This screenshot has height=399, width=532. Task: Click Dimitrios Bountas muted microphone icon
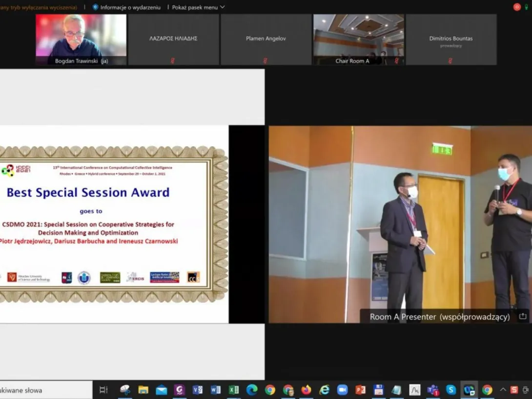pyautogui.click(x=450, y=61)
